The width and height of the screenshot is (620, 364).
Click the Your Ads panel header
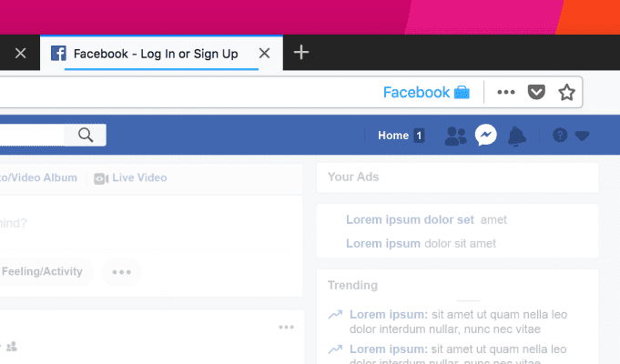click(457, 177)
